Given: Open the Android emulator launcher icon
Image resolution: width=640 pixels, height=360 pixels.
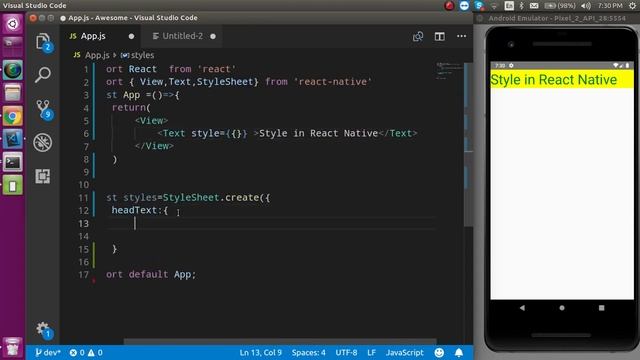Looking at the screenshot, I should click(x=13, y=185).
